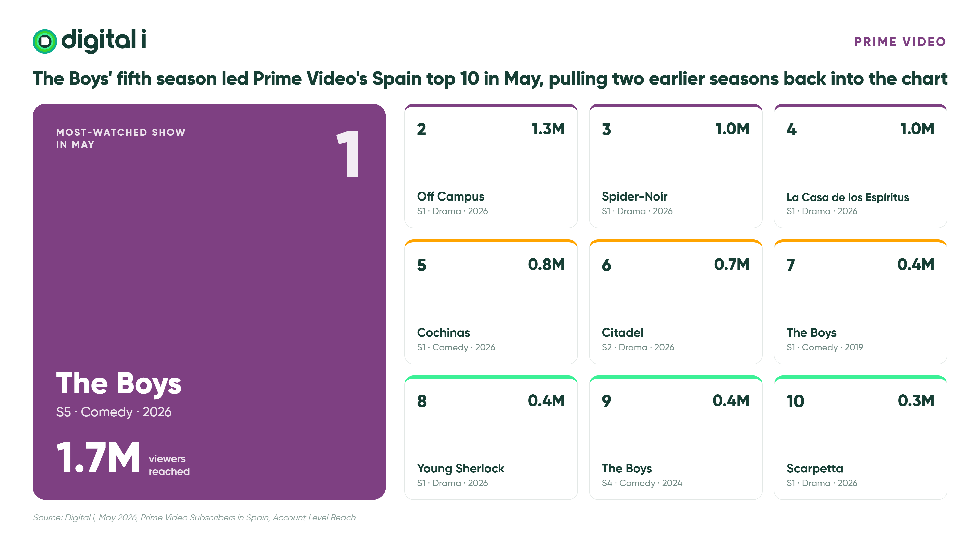
Task: Click the Digital i green circle logo
Action: click(x=45, y=41)
